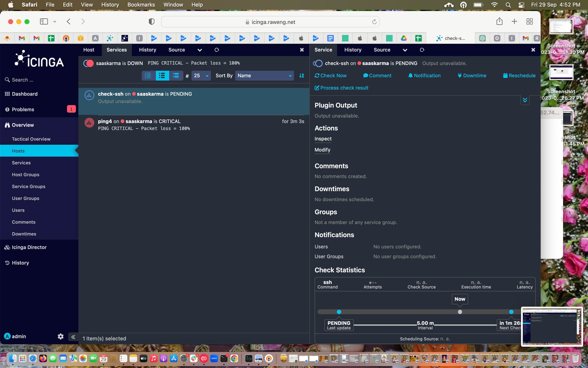Reload page from the address bar
This screenshot has width=588, height=368.
[x=374, y=22]
